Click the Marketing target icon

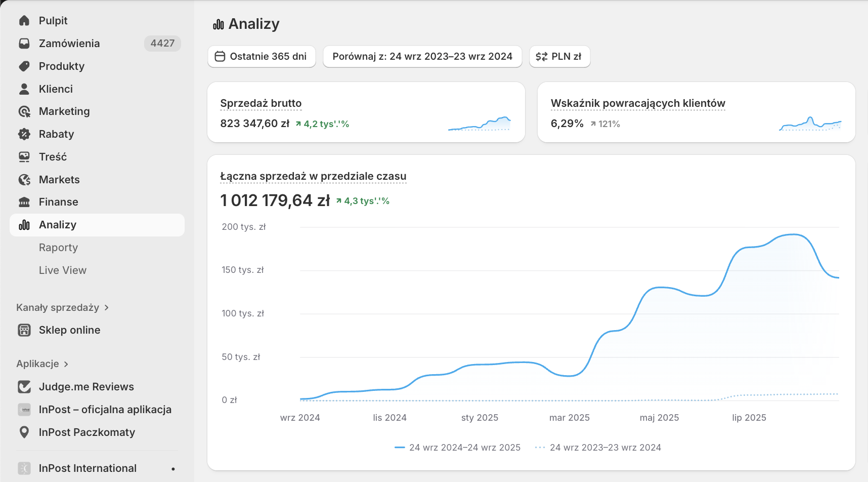click(24, 111)
